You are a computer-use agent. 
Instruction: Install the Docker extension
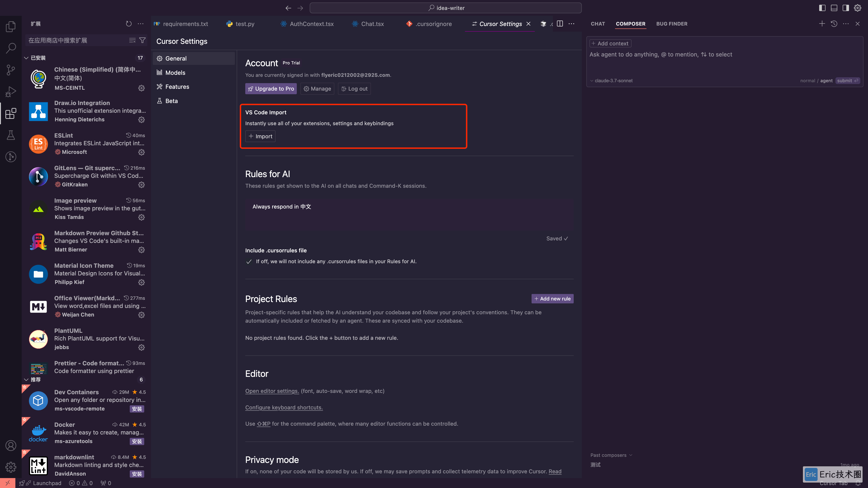pyautogui.click(x=137, y=441)
